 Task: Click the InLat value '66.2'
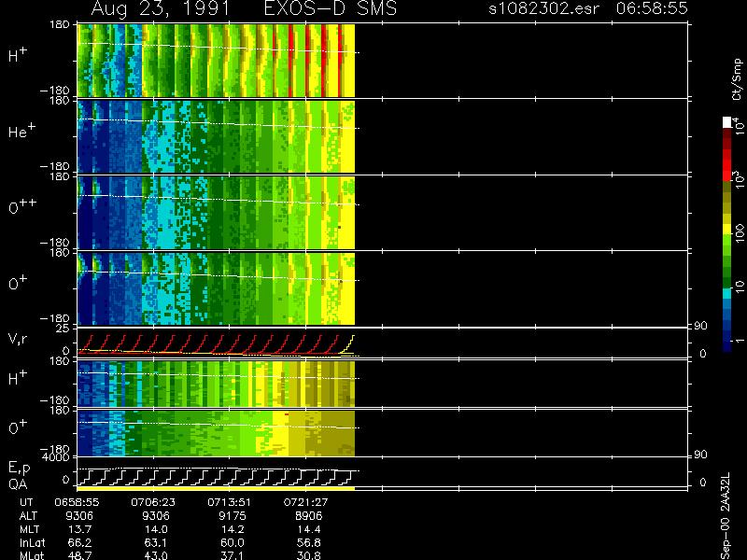click(80, 543)
